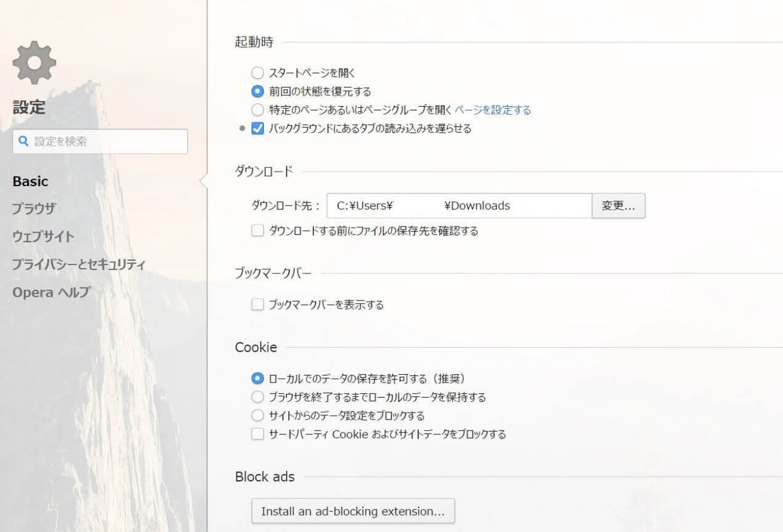Select the Basic section in the sidebar
This screenshot has width=783, height=532.
[30, 181]
